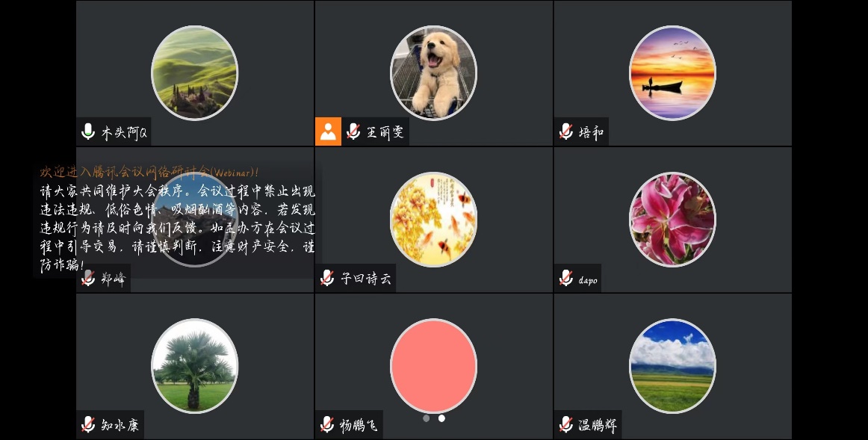Click the orange host person icon
Image resolution: width=868 pixels, height=440 pixels.
[x=328, y=131]
